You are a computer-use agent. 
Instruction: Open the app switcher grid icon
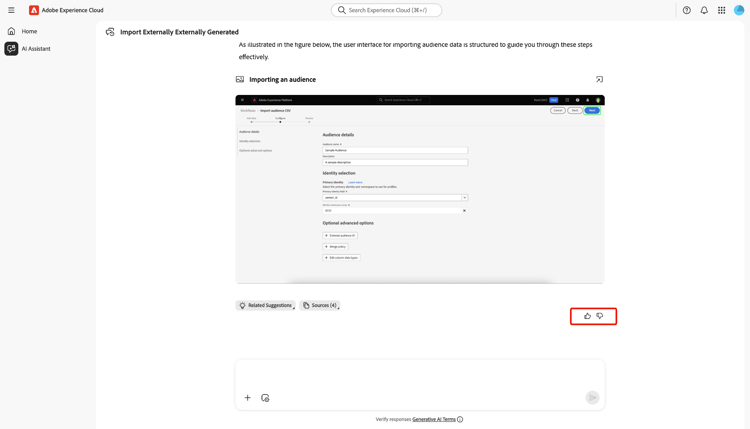click(721, 10)
